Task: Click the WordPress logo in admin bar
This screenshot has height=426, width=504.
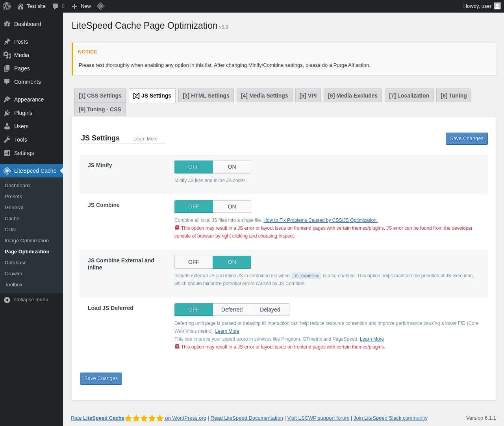Action: (7, 6)
